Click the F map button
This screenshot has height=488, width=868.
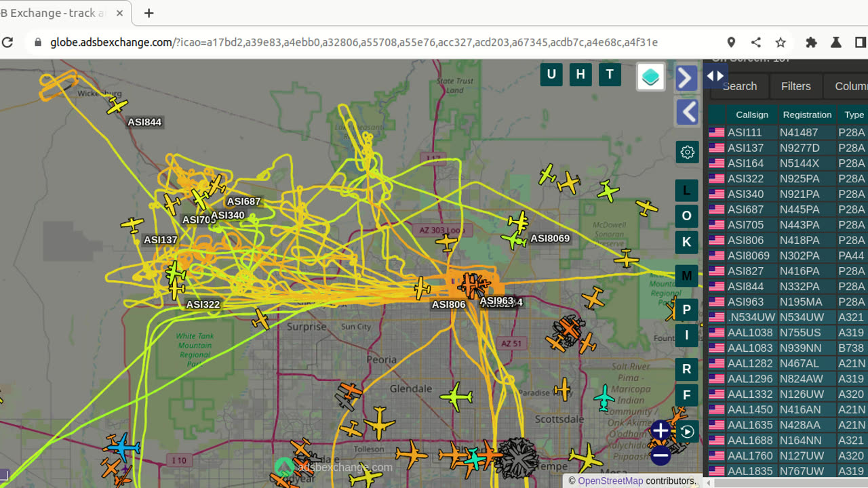[x=686, y=395]
